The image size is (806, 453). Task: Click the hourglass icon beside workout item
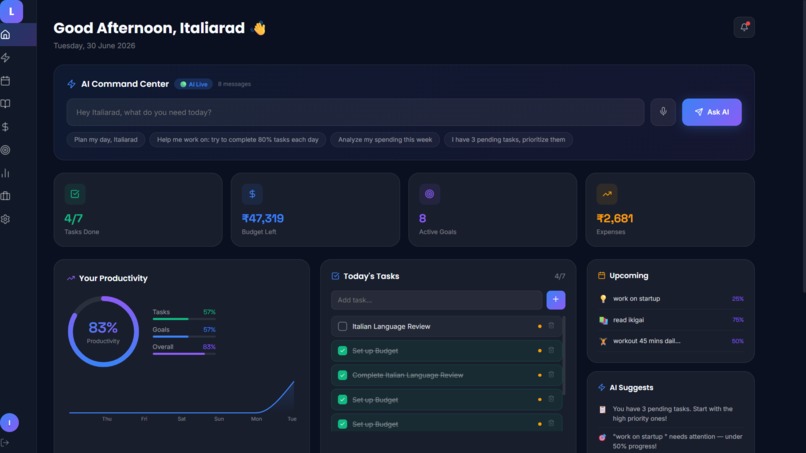point(603,341)
